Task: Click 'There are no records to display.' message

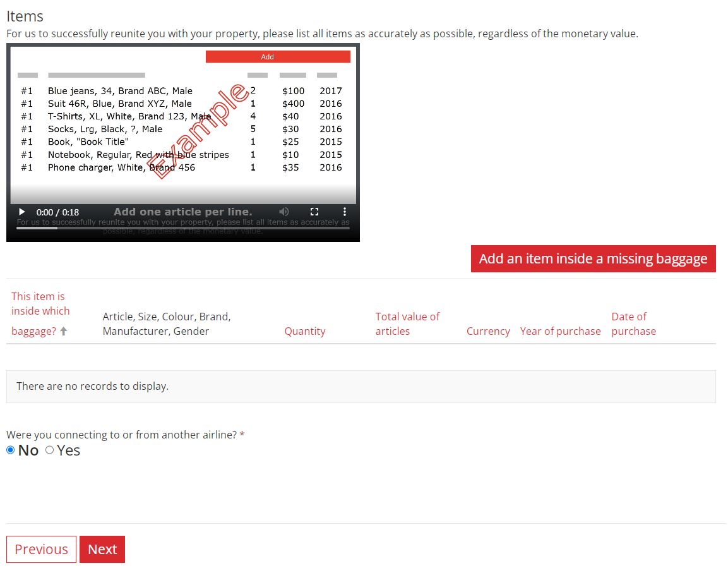Action: click(92, 386)
